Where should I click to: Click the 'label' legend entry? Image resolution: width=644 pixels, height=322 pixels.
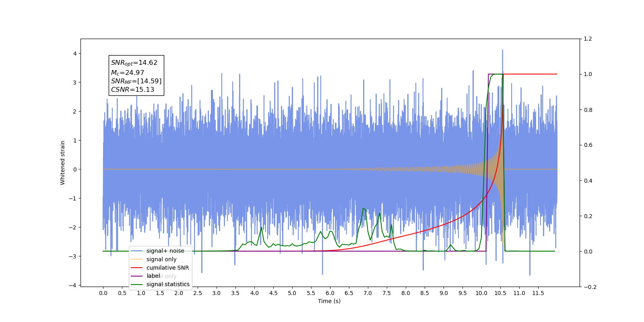point(145,276)
